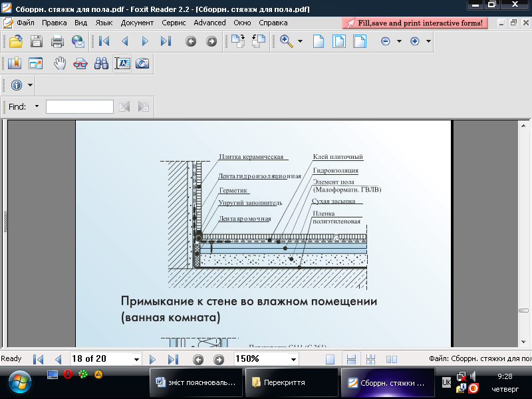Go to next page in status bar

tap(152, 359)
